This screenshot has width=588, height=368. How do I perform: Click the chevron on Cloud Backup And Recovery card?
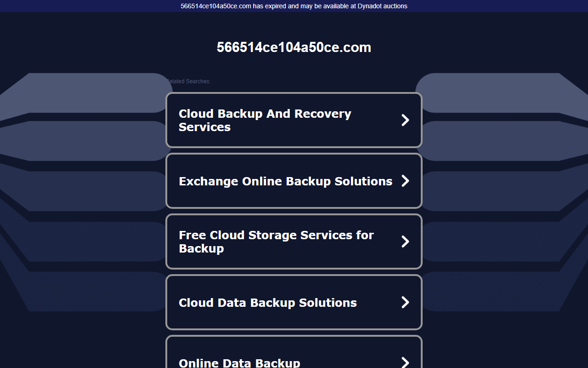(x=405, y=120)
